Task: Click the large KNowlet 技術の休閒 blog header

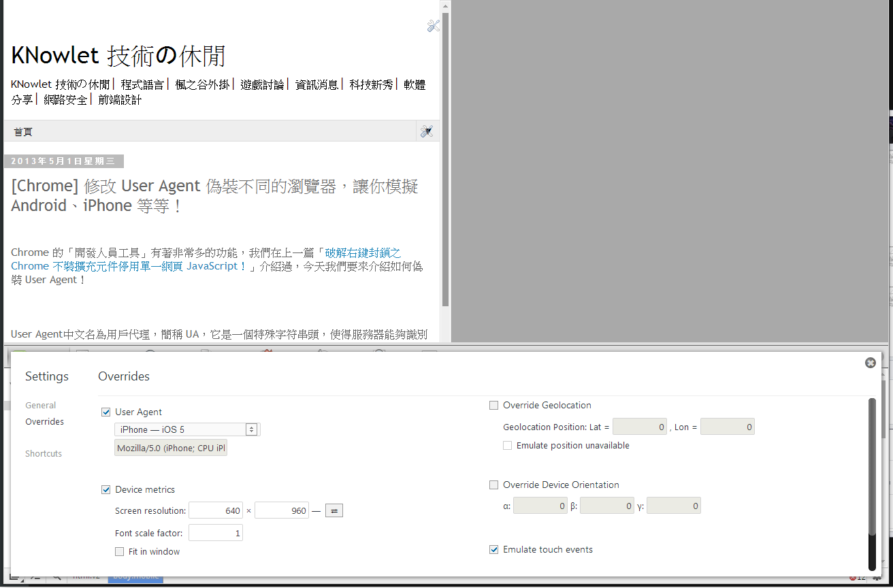Action: (118, 56)
